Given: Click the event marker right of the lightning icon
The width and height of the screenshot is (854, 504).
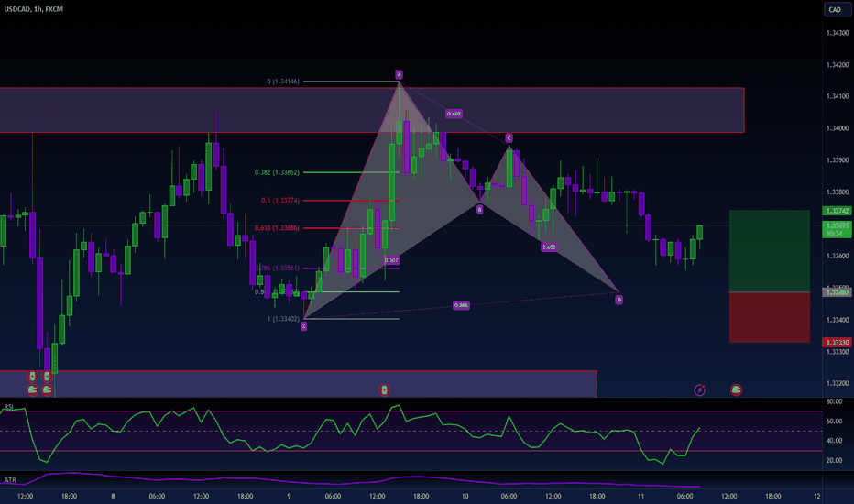Looking at the screenshot, I should (737, 389).
